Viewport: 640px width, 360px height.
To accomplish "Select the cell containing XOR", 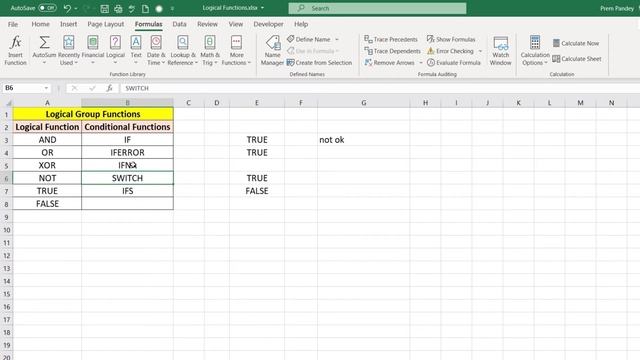I will (x=47, y=165).
